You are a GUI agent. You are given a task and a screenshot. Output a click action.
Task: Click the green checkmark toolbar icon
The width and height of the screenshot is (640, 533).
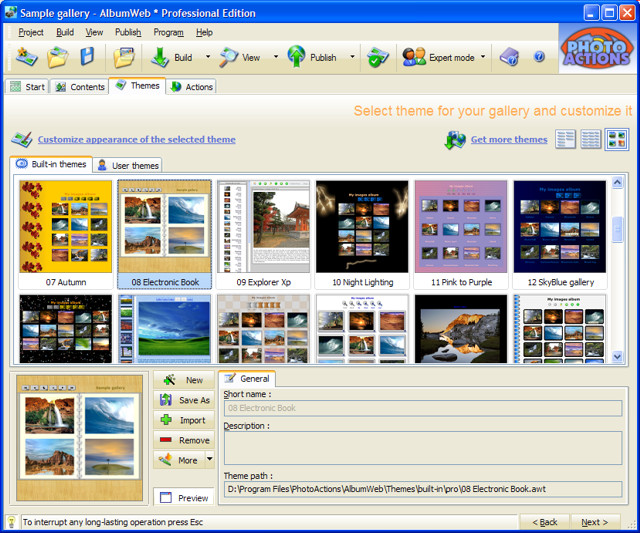[x=378, y=57]
